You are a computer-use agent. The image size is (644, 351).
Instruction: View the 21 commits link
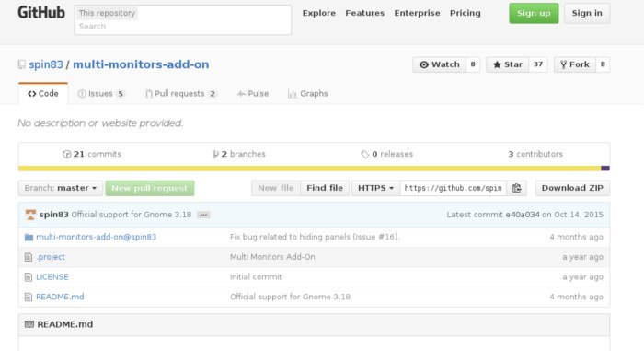coord(92,154)
